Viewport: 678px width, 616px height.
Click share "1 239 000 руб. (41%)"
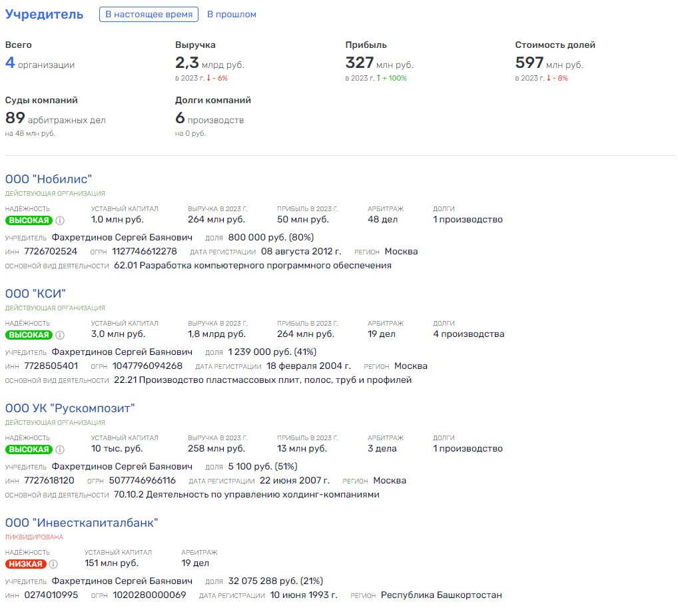click(272, 352)
